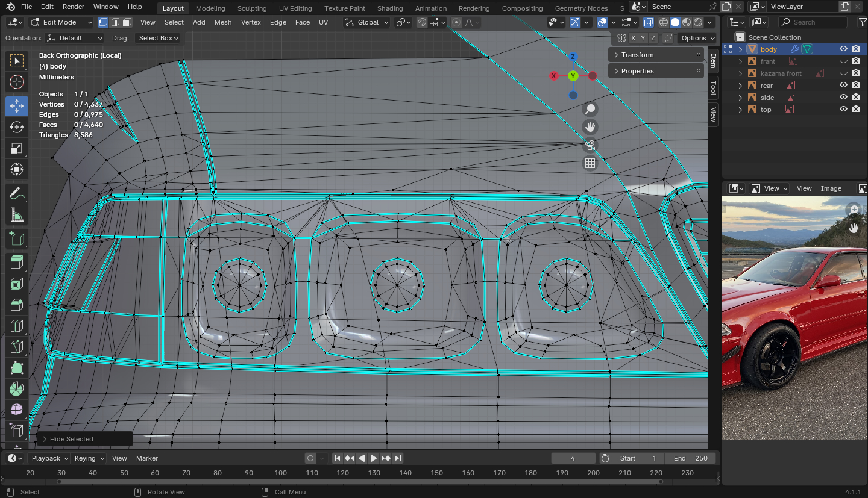Hide the rear object in outliner
868x498 pixels.
coord(843,86)
